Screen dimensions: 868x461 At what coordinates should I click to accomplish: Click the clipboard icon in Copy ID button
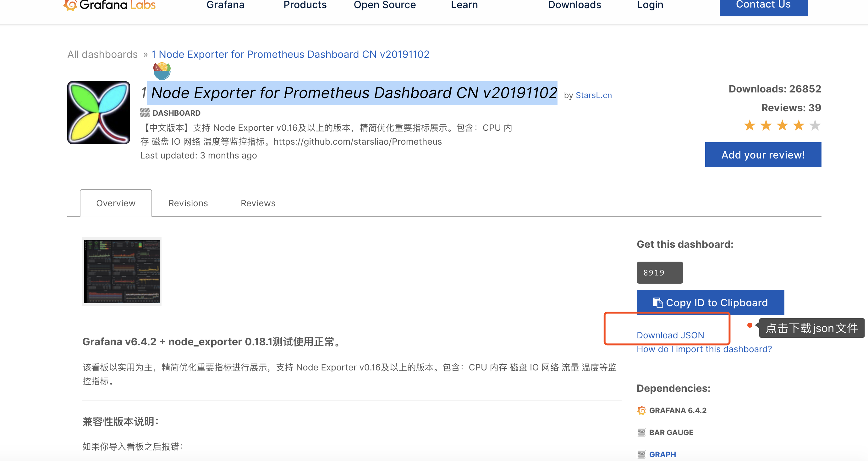[x=658, y=303]
